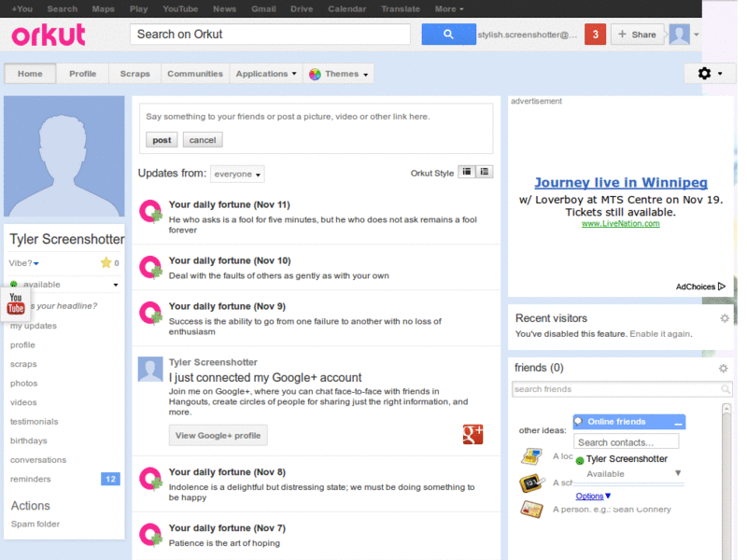The width and height of the screenshot is (747, 560).
Task: Open the account dropdown arrow beside avatar
Action: [696, 35]
